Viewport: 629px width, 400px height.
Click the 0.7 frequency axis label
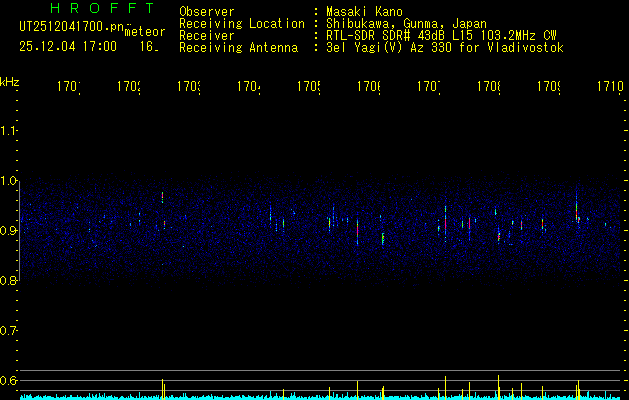pos(8,331)
